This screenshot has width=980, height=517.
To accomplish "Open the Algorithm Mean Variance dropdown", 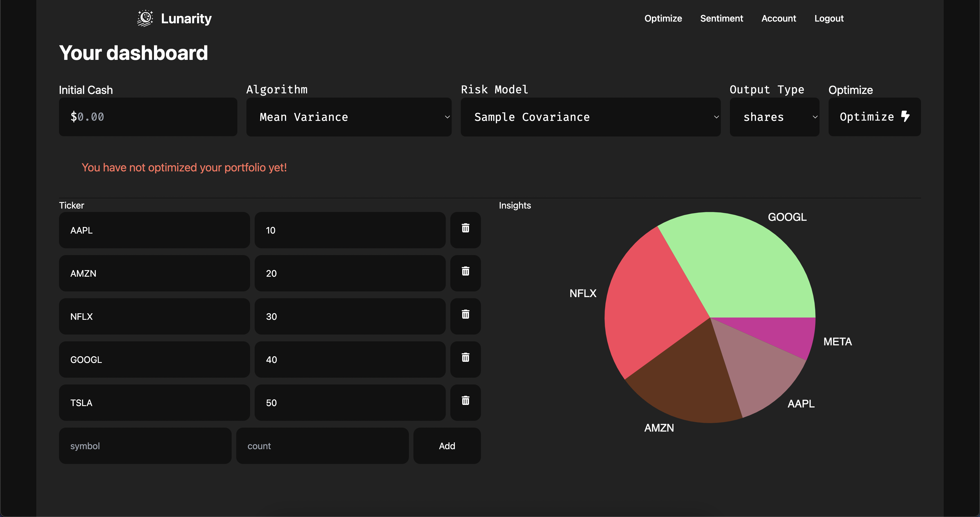I will point(349,117).
